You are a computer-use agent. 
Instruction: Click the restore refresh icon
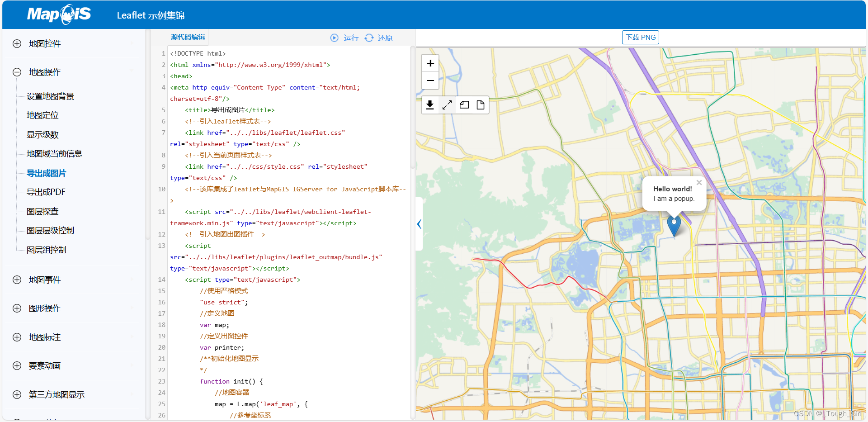(x=369, y=38)
